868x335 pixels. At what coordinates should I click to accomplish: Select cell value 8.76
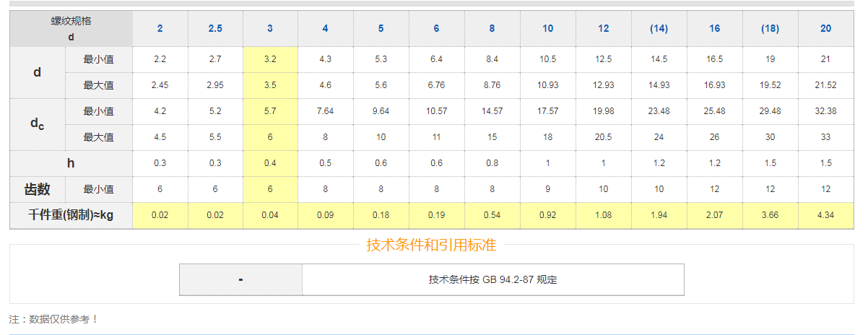point(492,85)
